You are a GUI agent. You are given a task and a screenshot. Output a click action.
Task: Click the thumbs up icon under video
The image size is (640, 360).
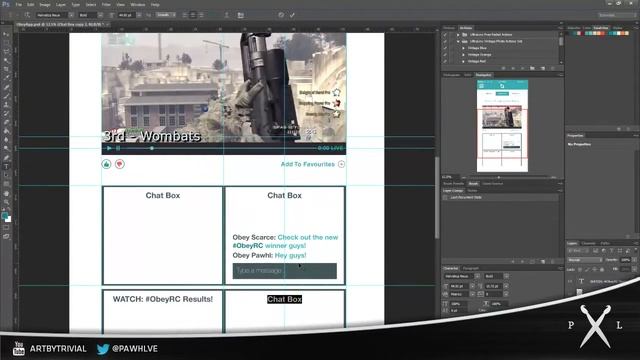click(x=106, y=164)
